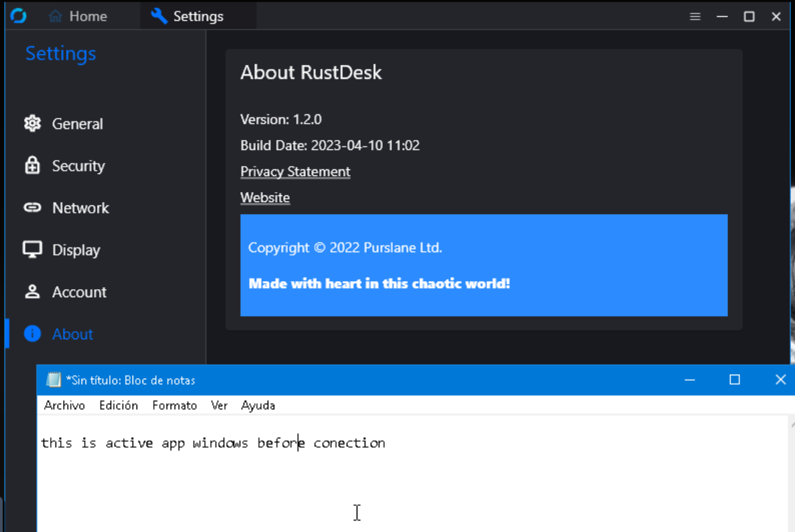Image resolution: width=795 pixels, height=532 pixels.
Task: Open the hamburger menu icon
Action: 695,16
